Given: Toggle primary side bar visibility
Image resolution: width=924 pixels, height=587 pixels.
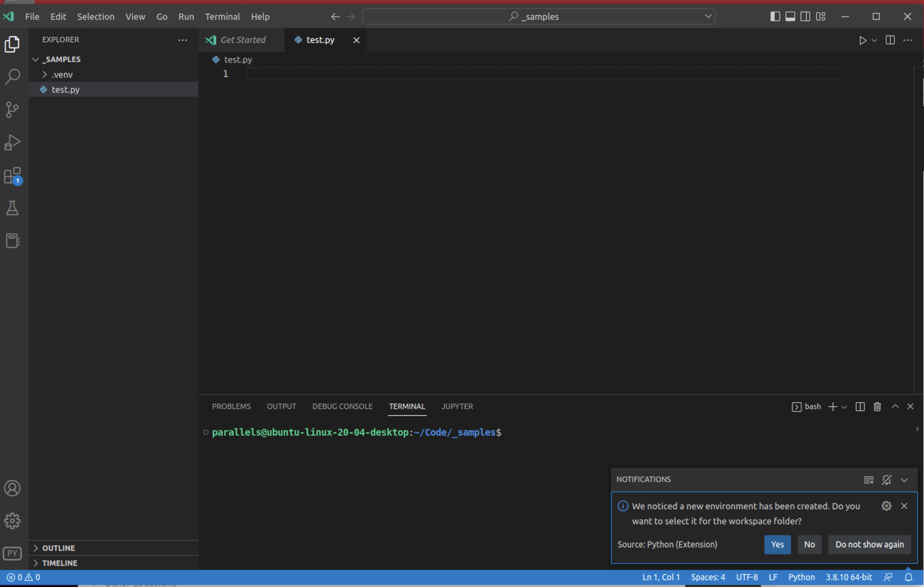Looking at the screenshot, I should [x=775, y=16].
